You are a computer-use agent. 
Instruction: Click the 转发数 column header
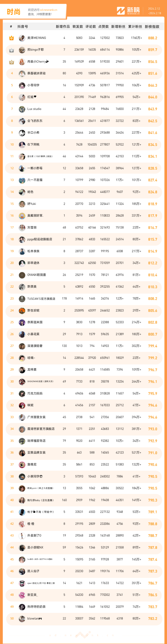(78, 26)
